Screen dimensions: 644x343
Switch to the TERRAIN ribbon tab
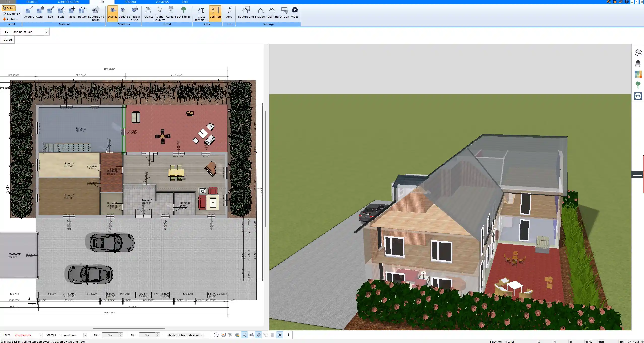[130, 2]
